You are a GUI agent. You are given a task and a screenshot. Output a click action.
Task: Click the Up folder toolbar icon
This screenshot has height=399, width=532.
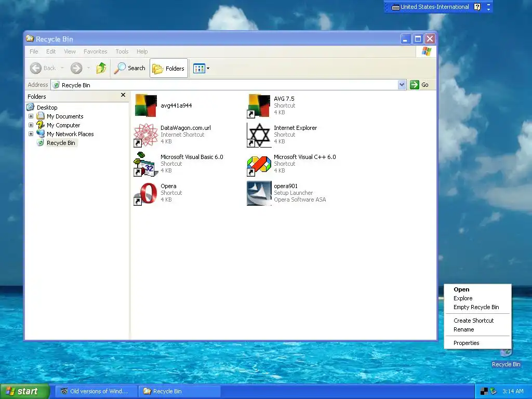(x=101, y=68)
